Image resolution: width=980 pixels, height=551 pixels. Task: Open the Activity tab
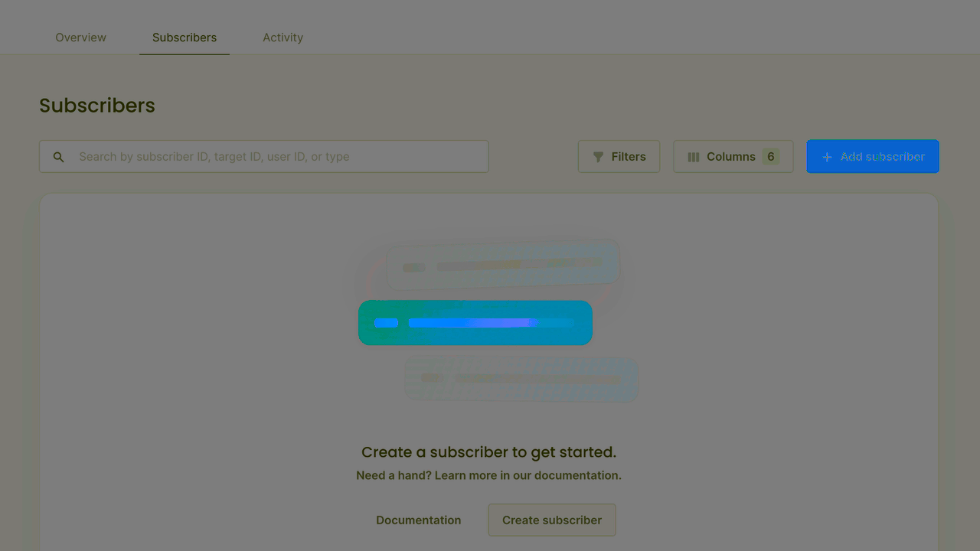(x=283, y=37)
